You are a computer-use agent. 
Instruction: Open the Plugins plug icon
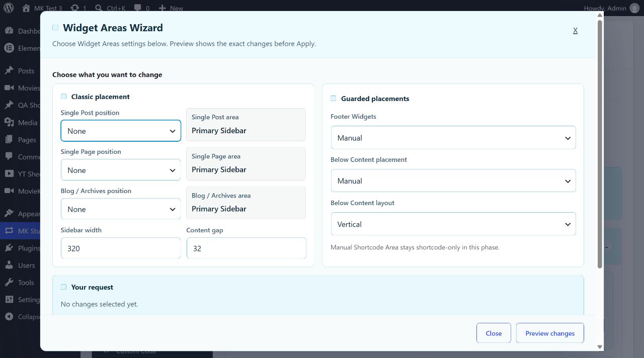coord(9,248)
